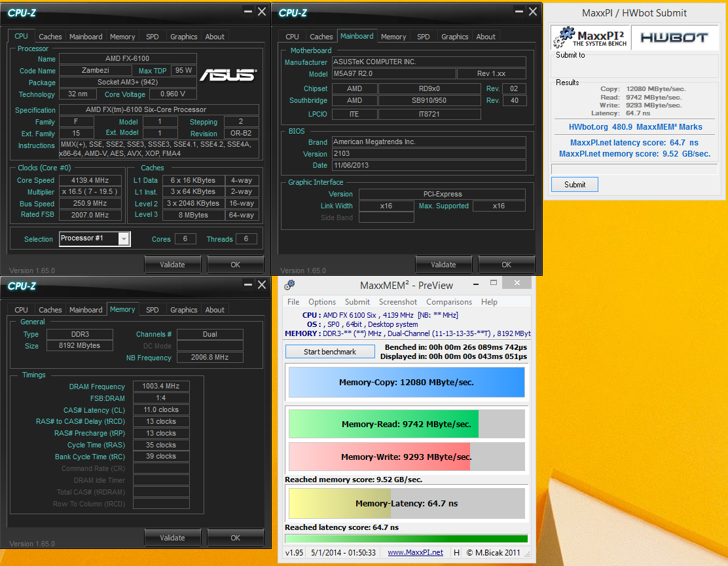Screen dimensions: 728x566
Task: Close the CPU-Z Mainboard window
Action: (x=533, y=12)
